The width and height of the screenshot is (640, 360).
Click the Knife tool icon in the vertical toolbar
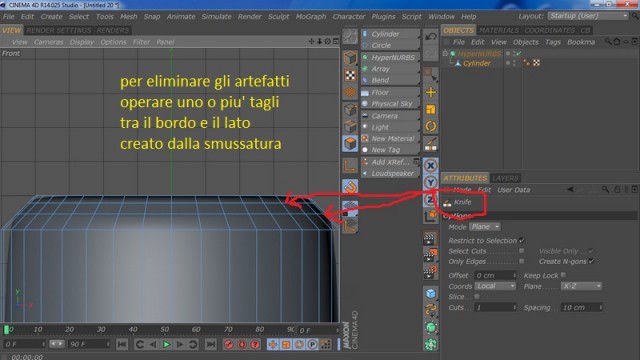click(x=431, y=144)
